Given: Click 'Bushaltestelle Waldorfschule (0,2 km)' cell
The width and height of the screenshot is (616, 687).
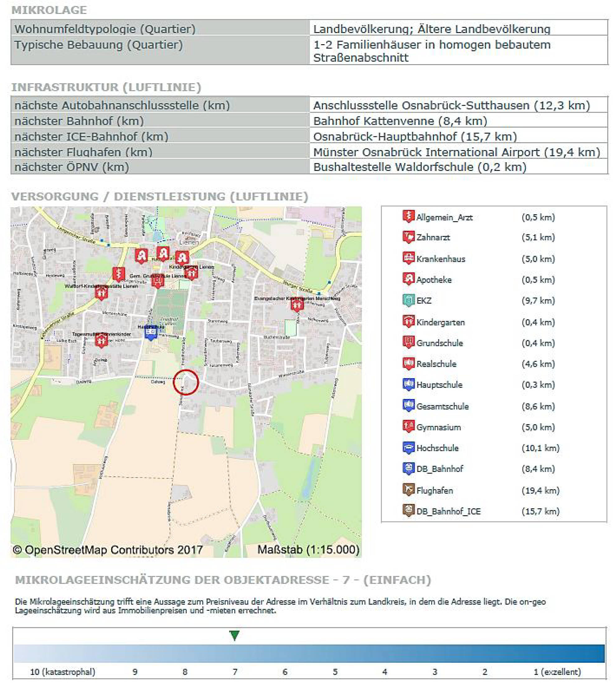Looking at the screenshot, I should pos(458,166).
